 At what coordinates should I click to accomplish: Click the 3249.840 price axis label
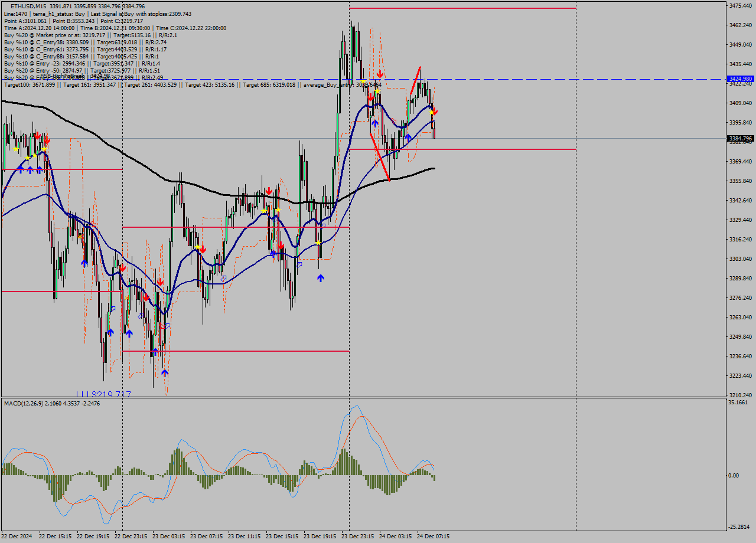741,336
